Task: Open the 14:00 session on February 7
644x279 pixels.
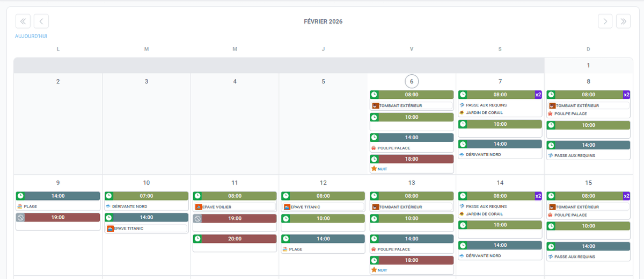Action: pos(500,144)
